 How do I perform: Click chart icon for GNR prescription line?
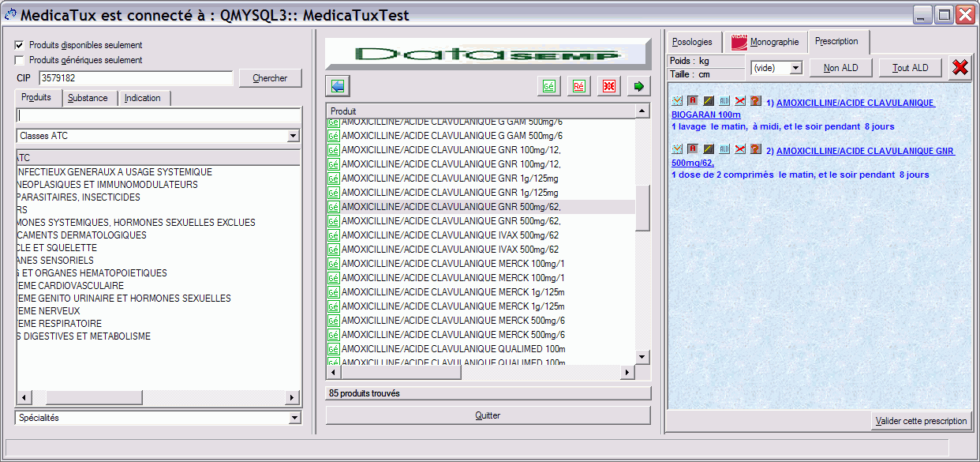(677, 149)
